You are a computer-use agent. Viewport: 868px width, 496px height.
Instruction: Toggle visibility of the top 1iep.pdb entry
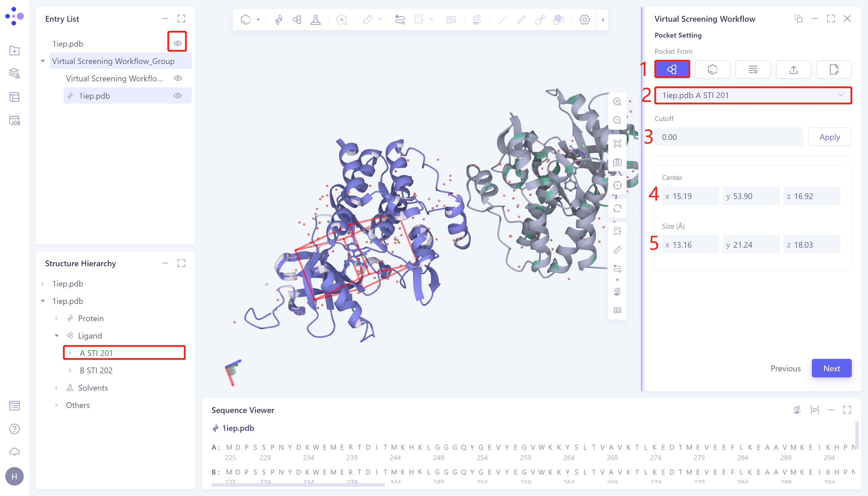point(177,43)
